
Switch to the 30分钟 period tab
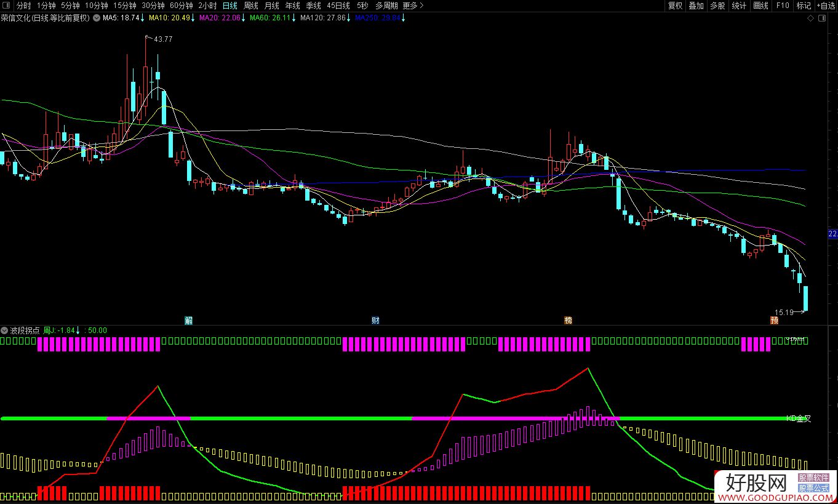click(153, 6)
